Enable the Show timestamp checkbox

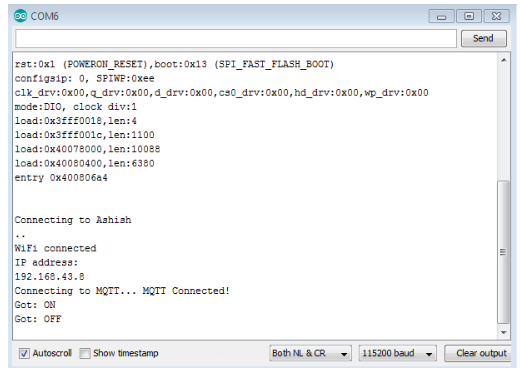click(x=85, y=353)
